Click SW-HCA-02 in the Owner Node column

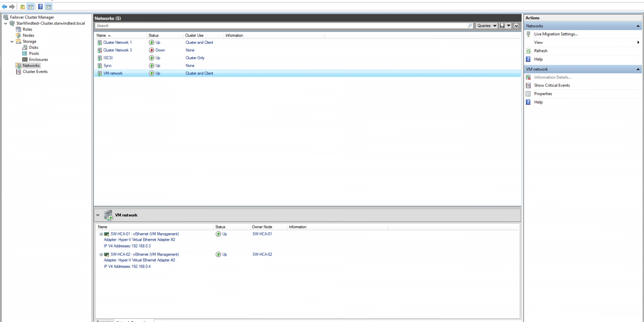point(262,255)
